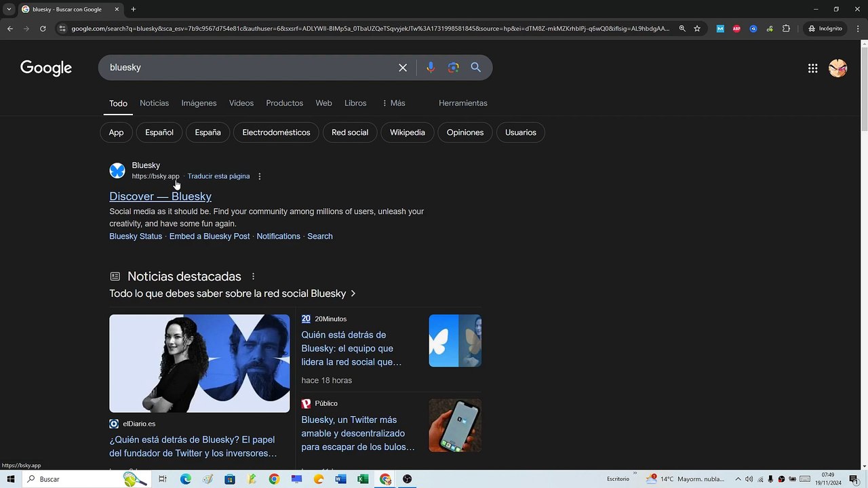The height and width of the screenshot is (488, 868).
Task: Close the bluesky search tab
Action: point(117,9)
